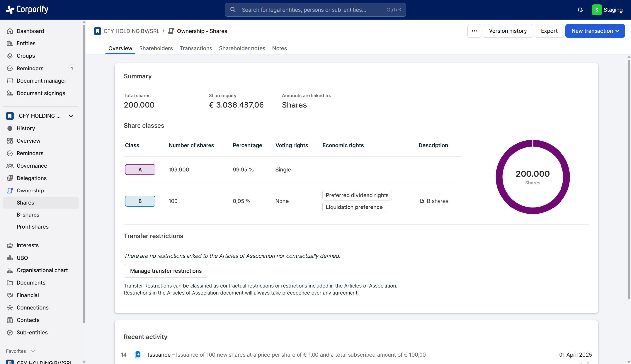Click the Dashboard home icon

coord(10,31)
